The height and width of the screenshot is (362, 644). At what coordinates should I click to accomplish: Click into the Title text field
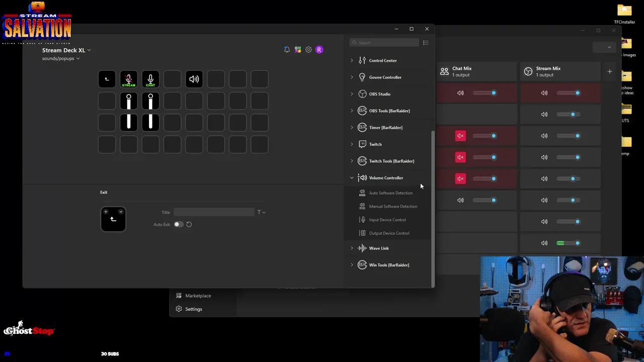point(214,212)
